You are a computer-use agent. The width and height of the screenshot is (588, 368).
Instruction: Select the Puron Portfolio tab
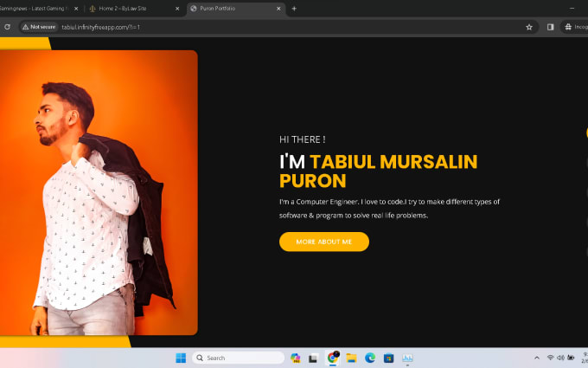(236, 9)
